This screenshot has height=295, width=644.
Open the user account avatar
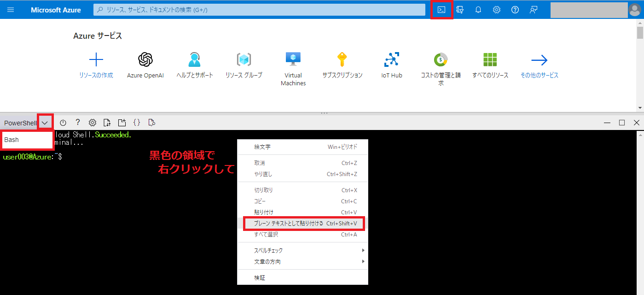tap(634, 10)
